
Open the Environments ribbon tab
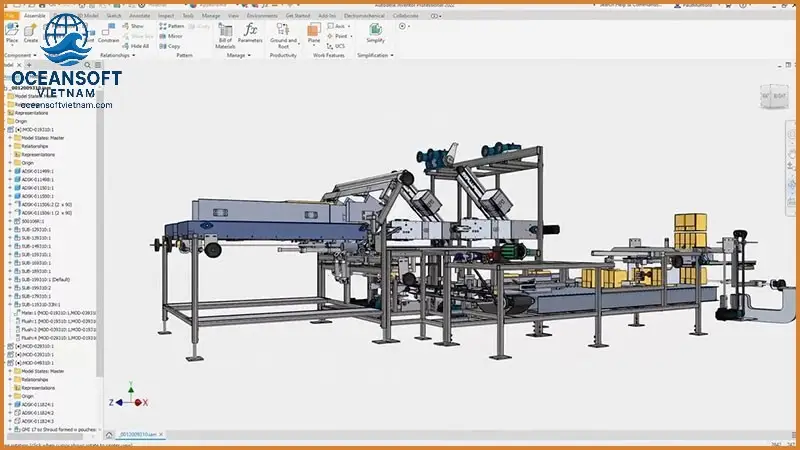point(263,16)
